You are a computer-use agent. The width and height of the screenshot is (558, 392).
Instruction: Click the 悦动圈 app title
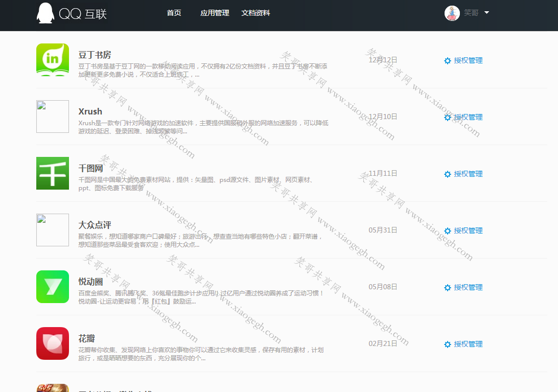pos(91,282)
